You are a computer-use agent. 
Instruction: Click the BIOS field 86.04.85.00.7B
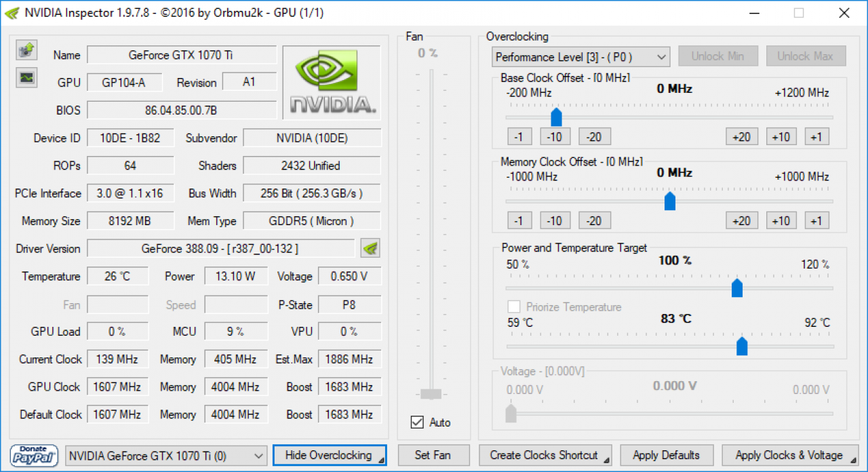tap(181, 110)
